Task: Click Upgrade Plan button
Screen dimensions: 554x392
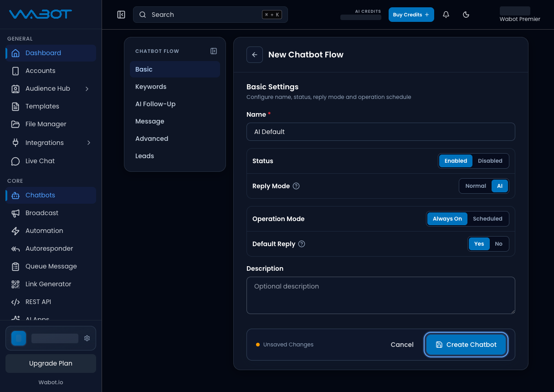Action: click(x=51, y=363)
